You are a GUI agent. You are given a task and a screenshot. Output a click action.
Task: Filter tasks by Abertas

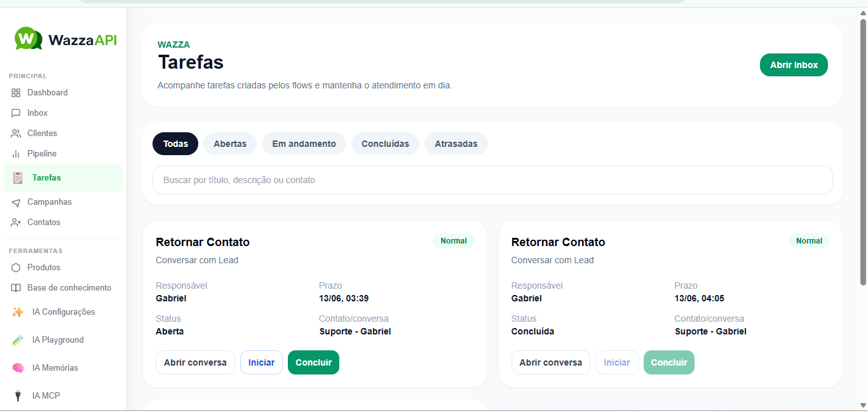230,144
